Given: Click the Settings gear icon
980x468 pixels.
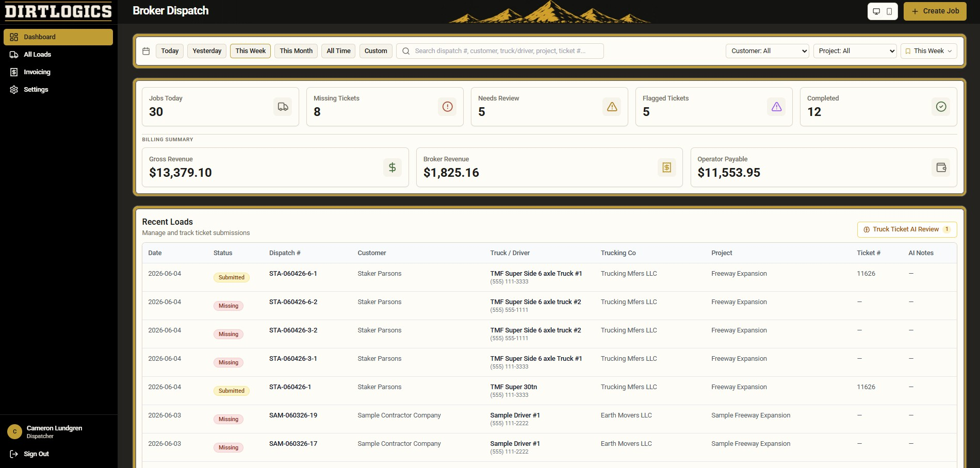Looking at the screenshot, I should (14, 90).
